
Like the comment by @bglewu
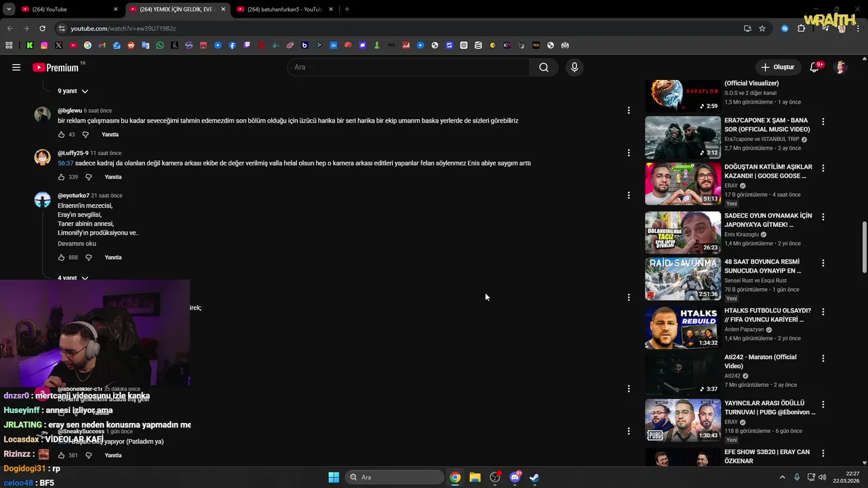(x=61, y=134)
